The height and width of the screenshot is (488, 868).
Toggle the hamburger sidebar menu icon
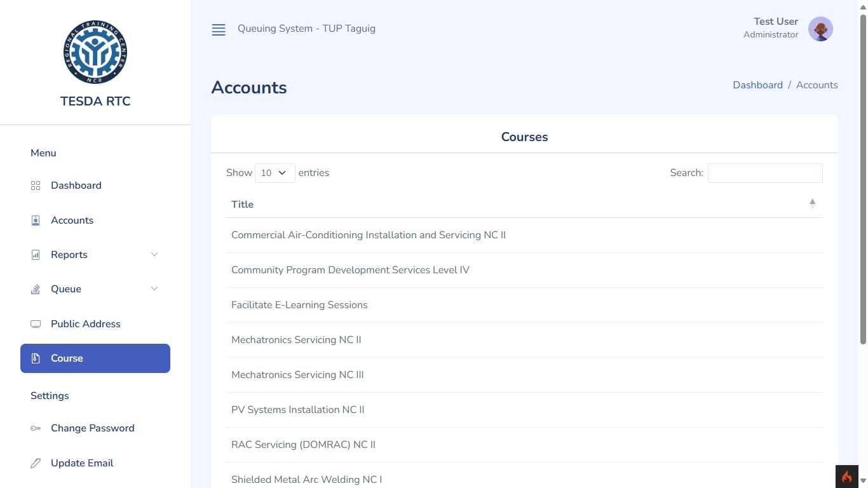[219, 30]
